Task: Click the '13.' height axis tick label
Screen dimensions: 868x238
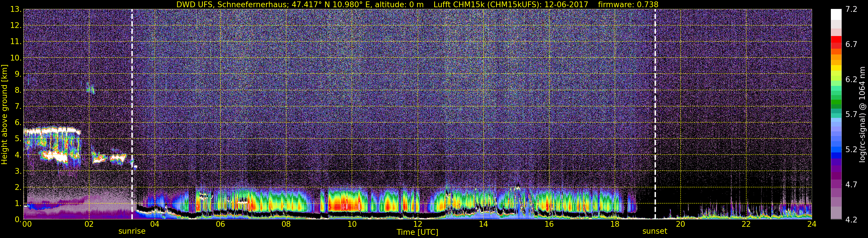Action: [x=16, y=9]
